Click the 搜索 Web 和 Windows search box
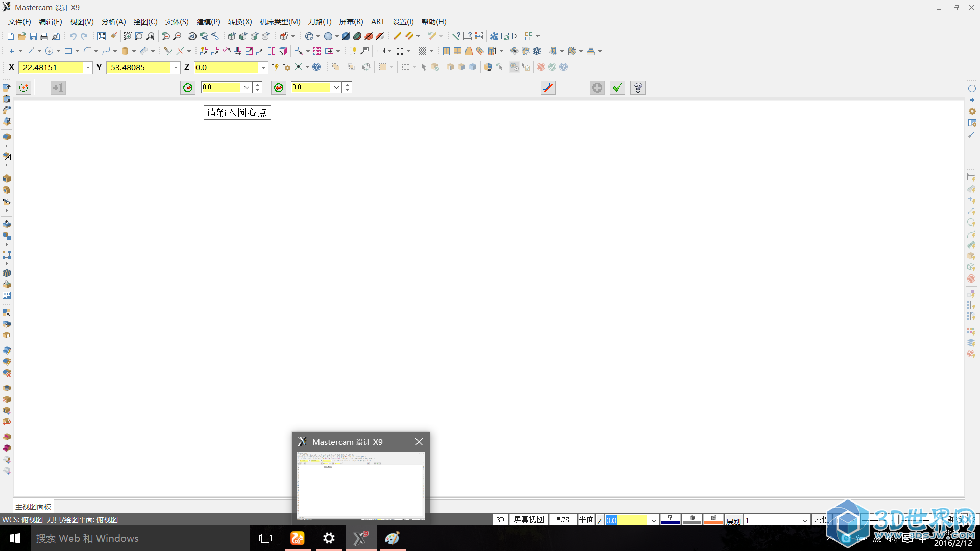Screen dimensions: 980x551 pos(140,538)
